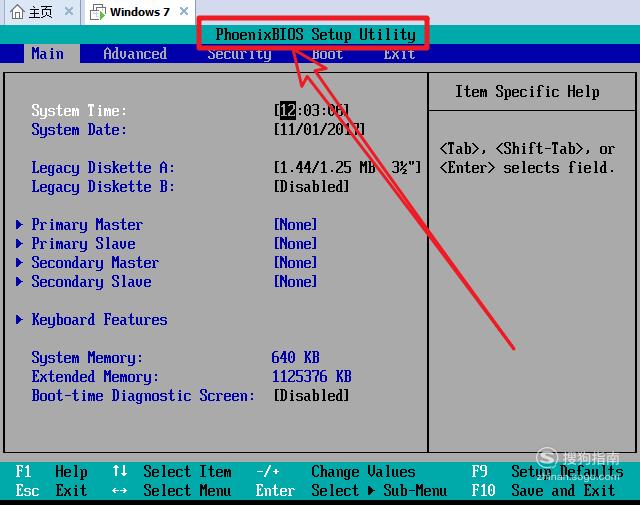Screen dimensions: 640x505
Task: Open the Advanced BIOS menu
Action: pyautogui.click(x=135, y=54)
